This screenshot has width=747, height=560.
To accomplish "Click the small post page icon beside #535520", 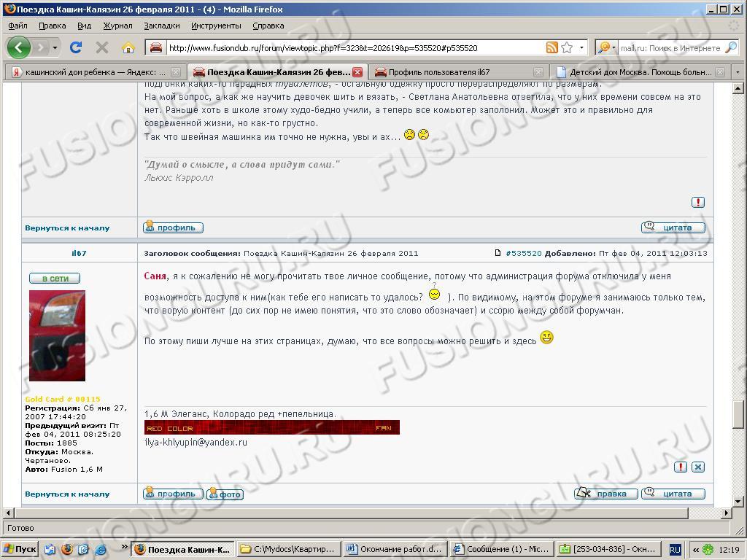I will [498, 253].
